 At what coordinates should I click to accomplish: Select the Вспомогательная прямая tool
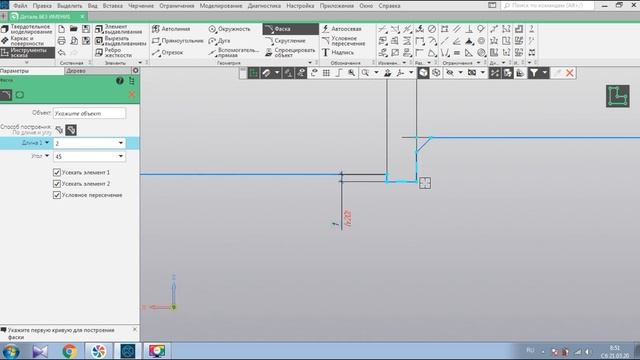click(233, 52)
